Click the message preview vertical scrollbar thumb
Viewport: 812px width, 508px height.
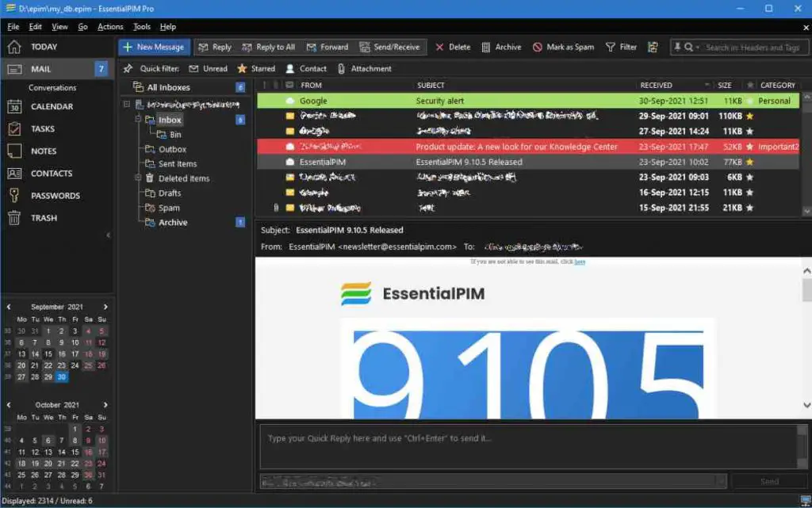(x=806, y=290)
